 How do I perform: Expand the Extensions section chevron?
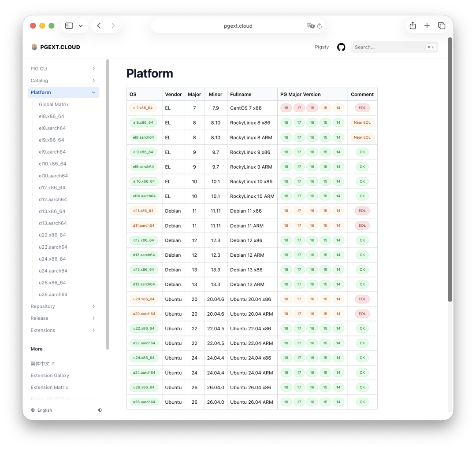tap(93, 330)
